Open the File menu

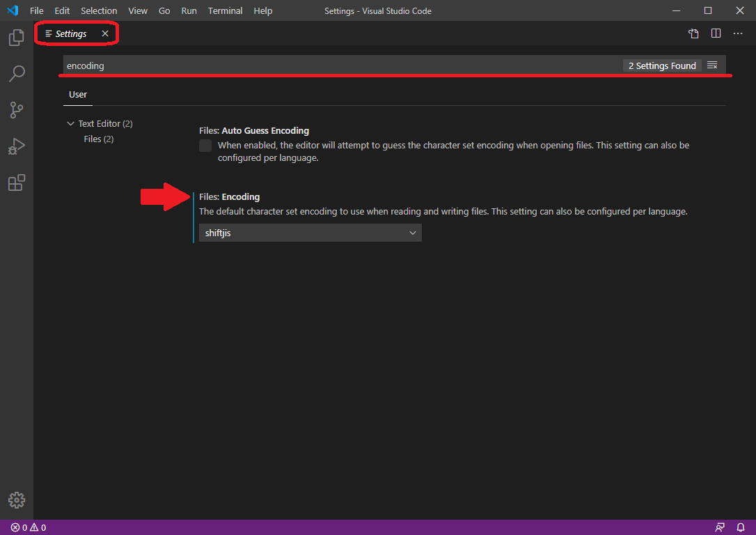pyautogui.click(x=37, y=10)
